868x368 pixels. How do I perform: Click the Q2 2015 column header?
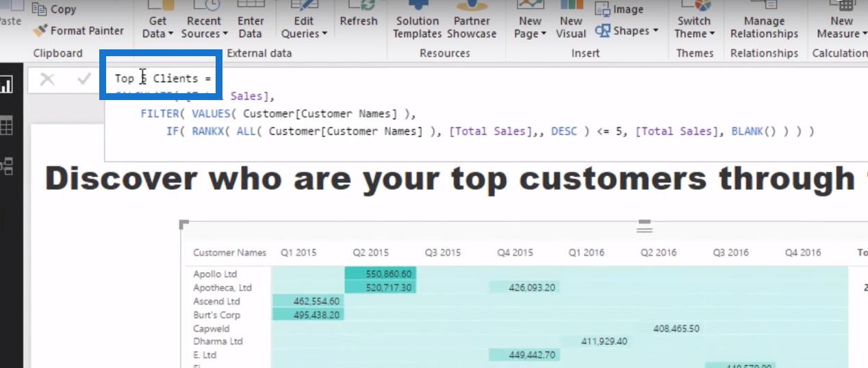point(370,252)
